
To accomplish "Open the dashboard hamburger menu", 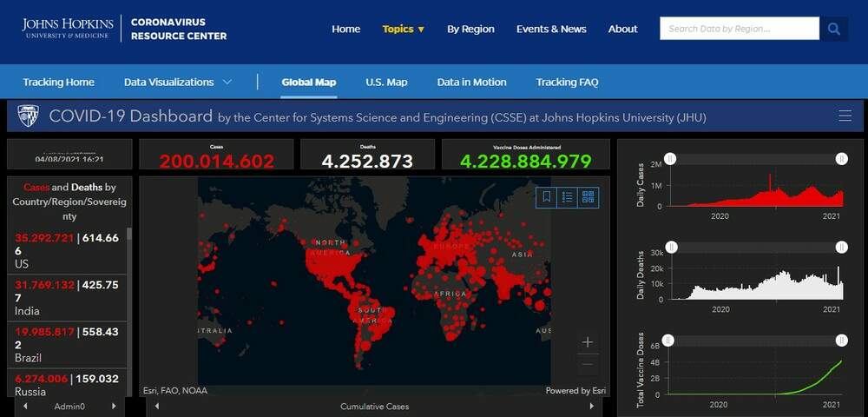I will click(x=845, y=116).
